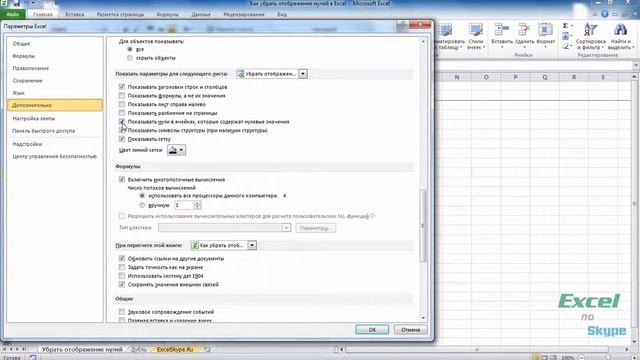Screen dimensions: 640x360
Task: Toggle show gridlines checkbox
Action: [122, 139]
